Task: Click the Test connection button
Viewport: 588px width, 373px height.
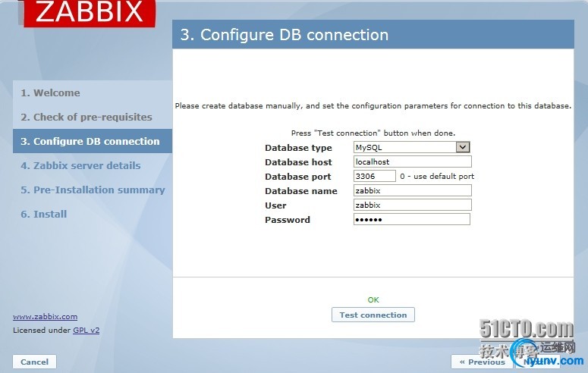Action: [373, 315]
